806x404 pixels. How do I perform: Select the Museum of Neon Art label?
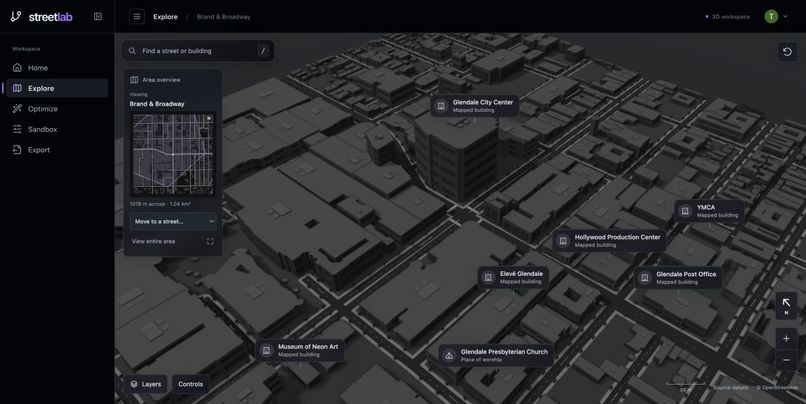pyautogui.click(x=300, y=350)
